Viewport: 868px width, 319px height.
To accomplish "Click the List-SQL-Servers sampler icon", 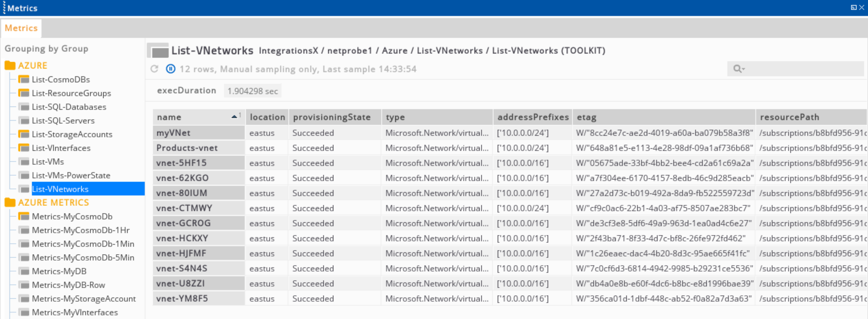I will 24,120.
